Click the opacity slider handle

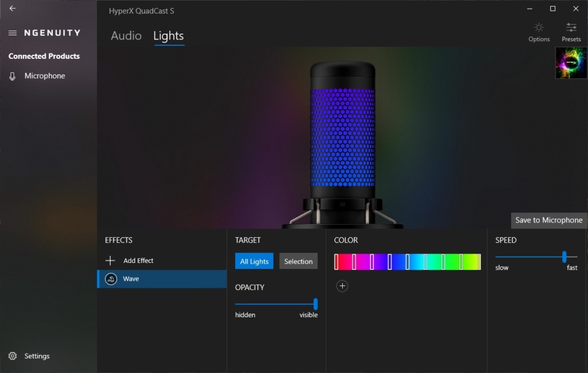click(315, 304)
